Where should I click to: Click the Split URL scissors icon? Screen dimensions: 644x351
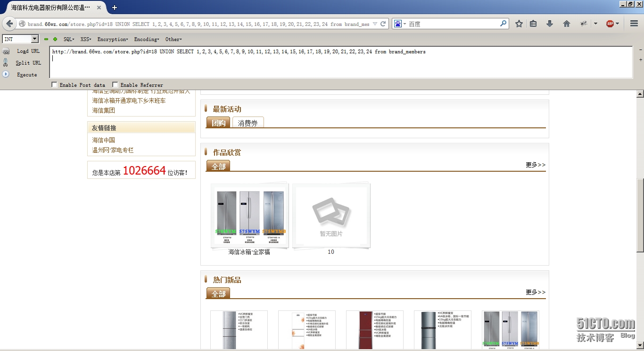click(x=6, y=63)
